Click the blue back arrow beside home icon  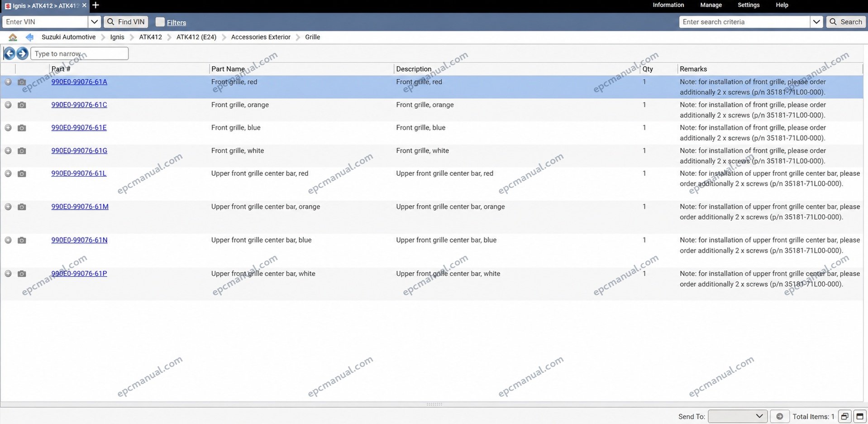[x=29, y=37]
